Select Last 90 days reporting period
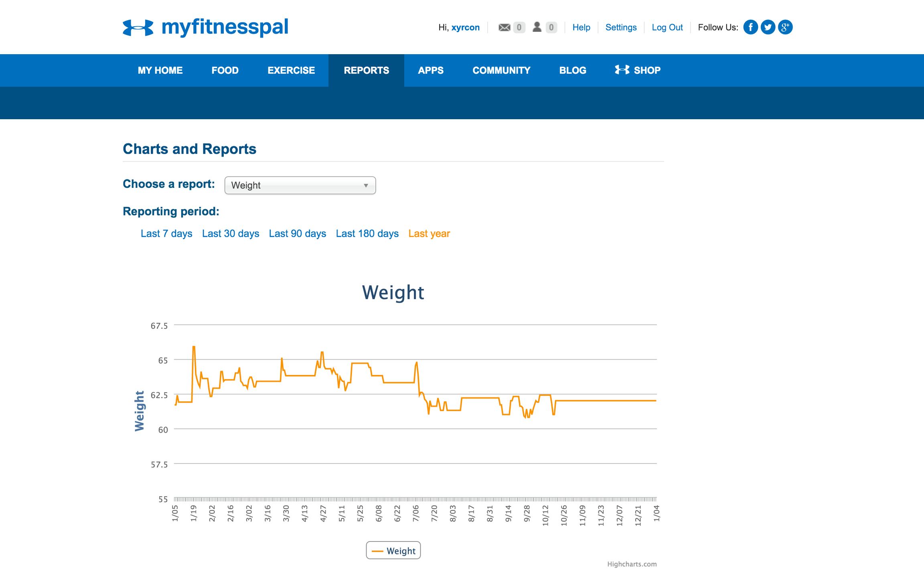The width and height of the screenshot is (924, 578). pos(297,234)
